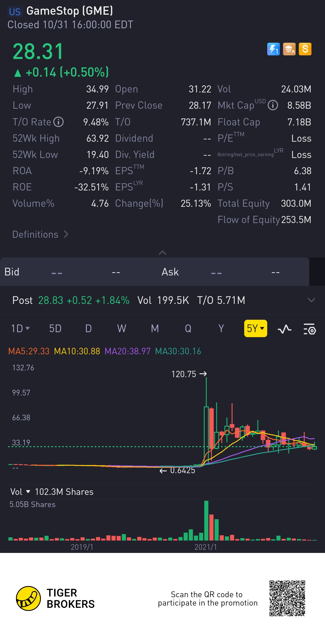The image size is (325, 644).
Task: Open the Mkt Cap info icon
Action: click(x=273, y=105)
